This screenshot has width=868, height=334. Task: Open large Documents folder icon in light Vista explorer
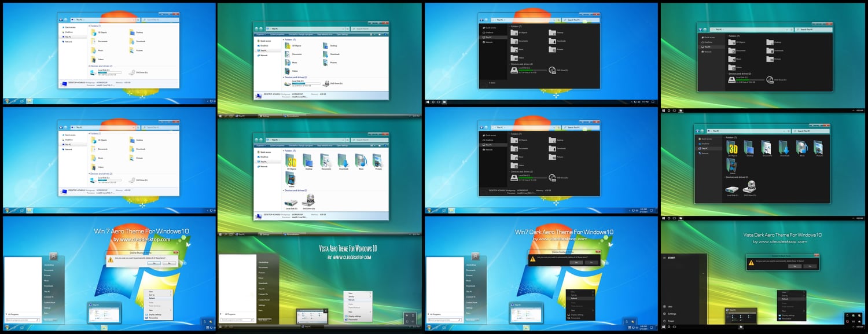click(x=326, y=161)
